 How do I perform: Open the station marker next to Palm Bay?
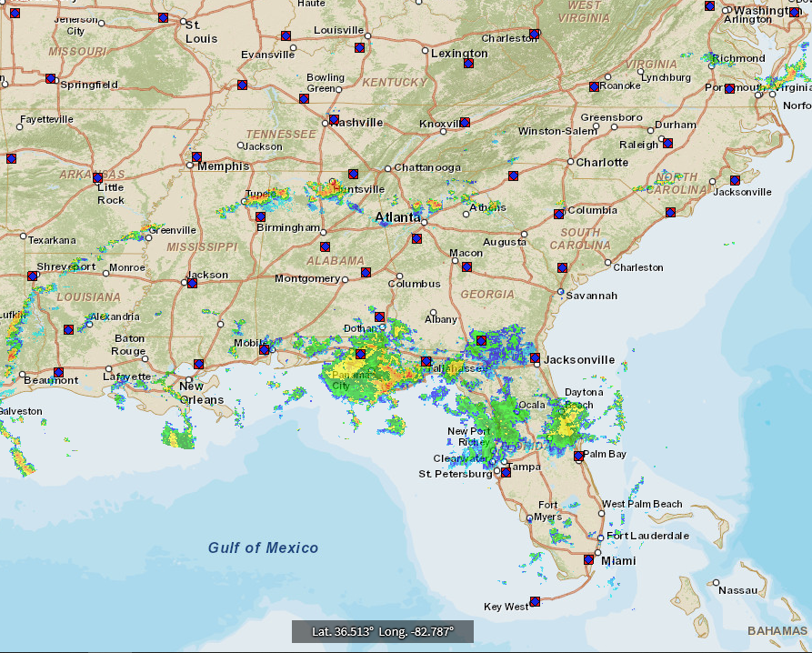578,456
